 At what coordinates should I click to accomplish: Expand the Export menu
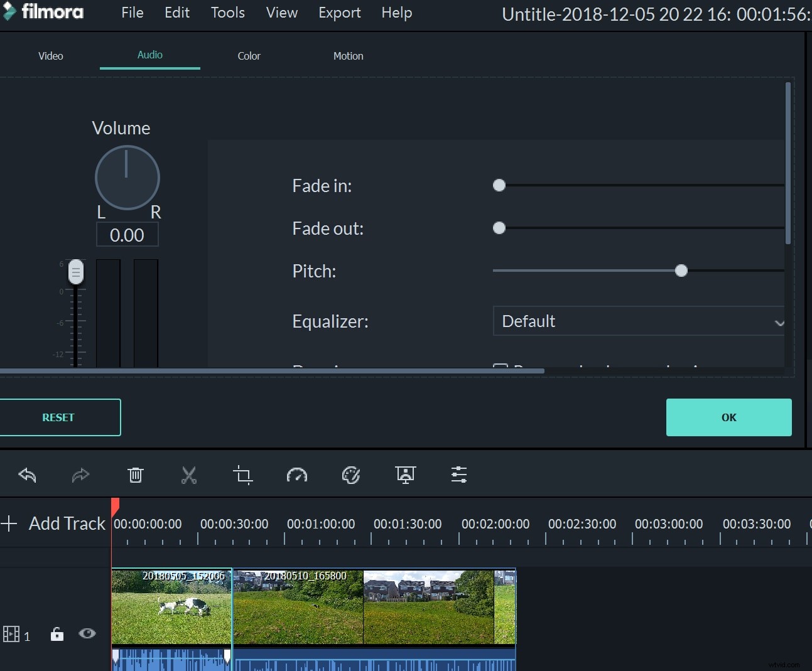pos(339,13)
